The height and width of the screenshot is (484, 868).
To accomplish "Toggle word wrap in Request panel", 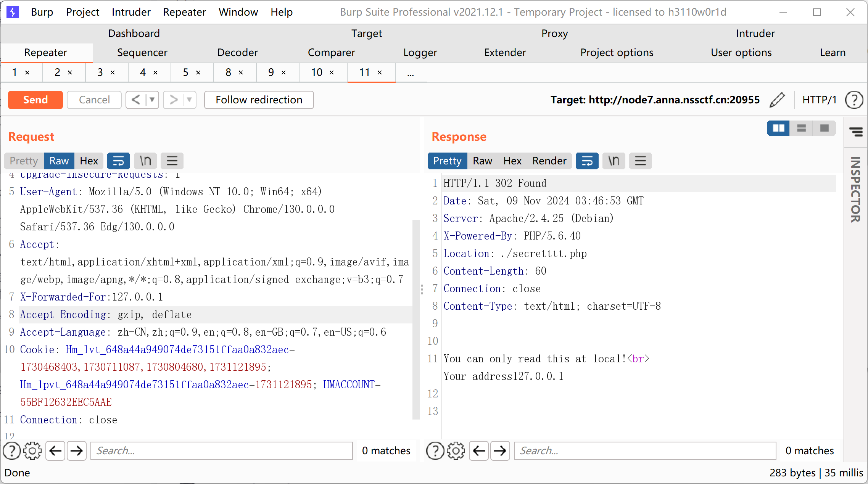I will (119, 161).
